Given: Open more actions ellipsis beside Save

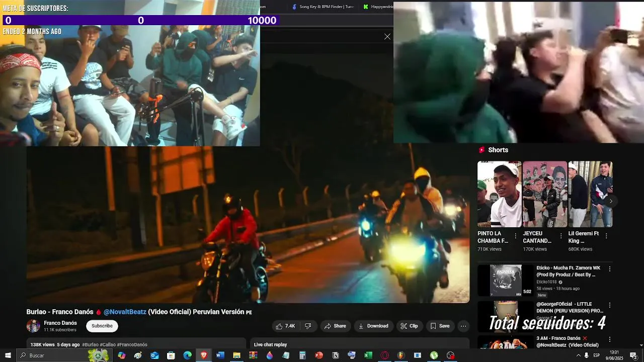Looking at the screenshot, I should 463,326.
